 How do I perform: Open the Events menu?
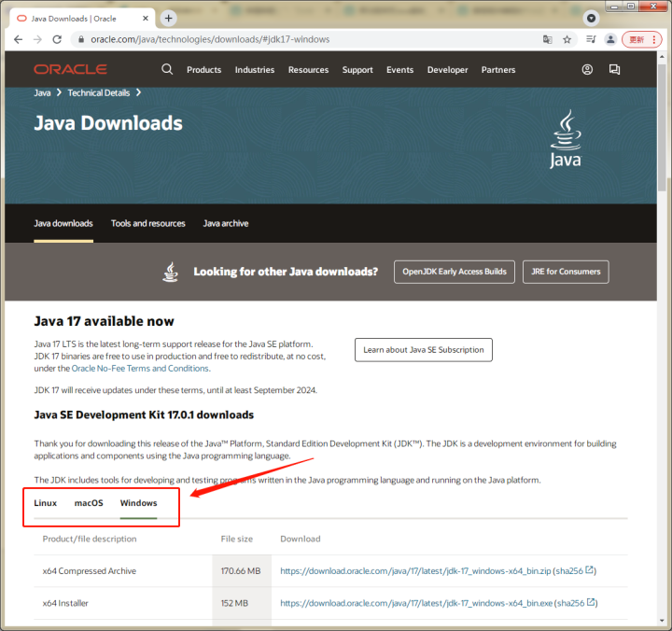pyautogui.click(x=399, y=70)
